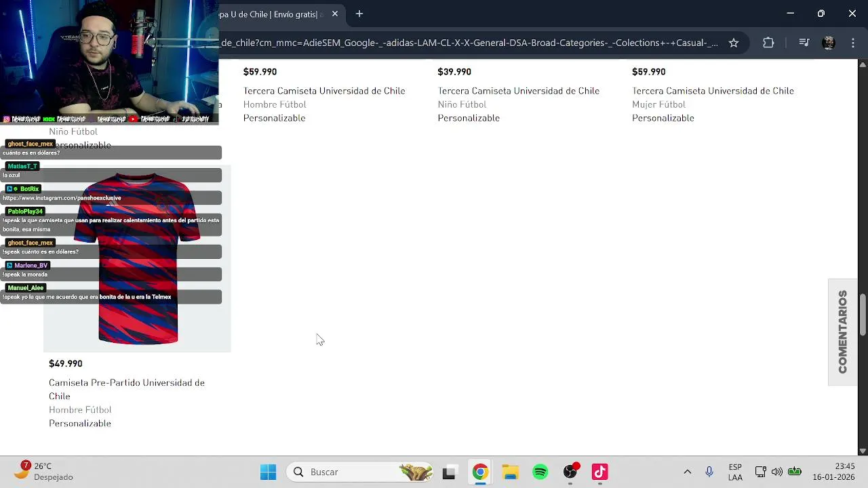The width and height of the screenshot is (868, 488).
Task: Open the Windows Start menu
Action: point(269,472)
